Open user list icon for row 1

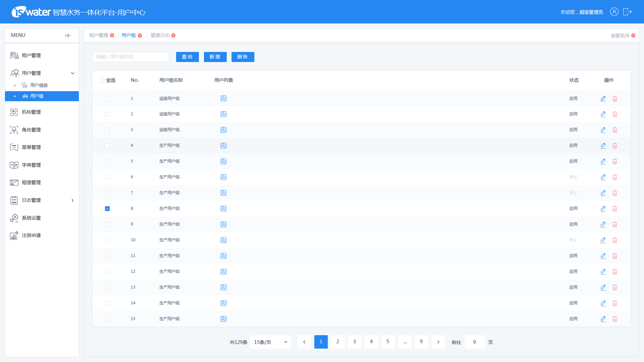tap(223, 99)
